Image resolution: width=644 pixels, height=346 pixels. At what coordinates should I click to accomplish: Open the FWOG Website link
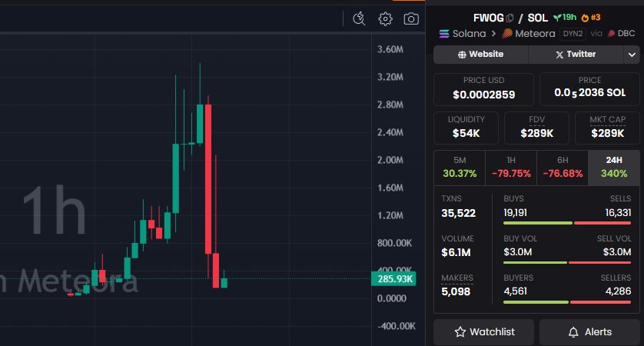[x=481, y=55]
